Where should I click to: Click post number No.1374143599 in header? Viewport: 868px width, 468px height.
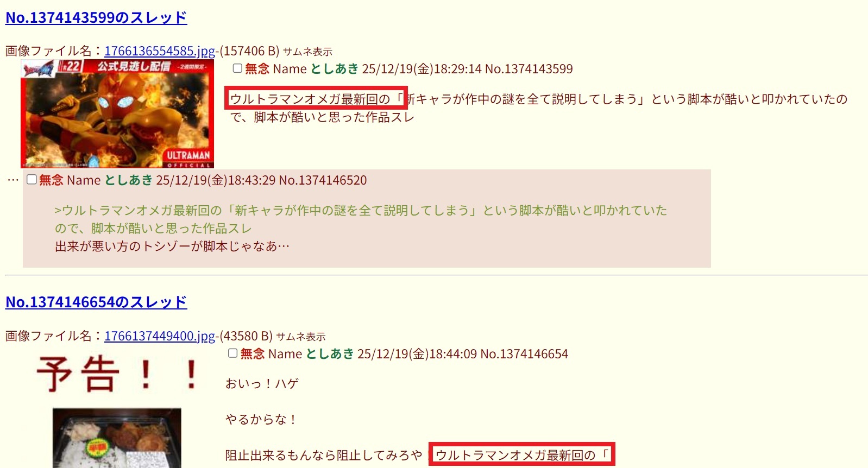(529, 69)
